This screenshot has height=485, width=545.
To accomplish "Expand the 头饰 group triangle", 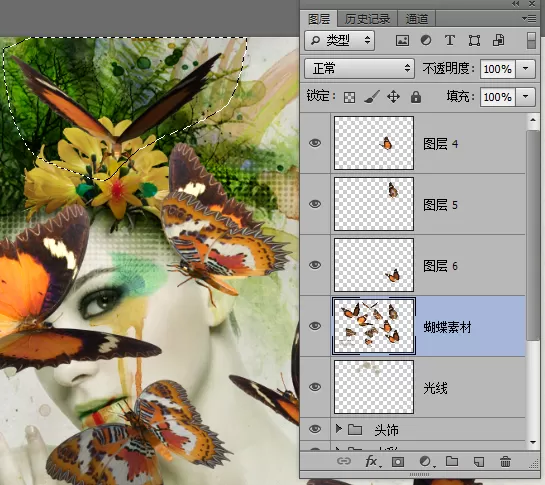I will click(x=339, y=429).
